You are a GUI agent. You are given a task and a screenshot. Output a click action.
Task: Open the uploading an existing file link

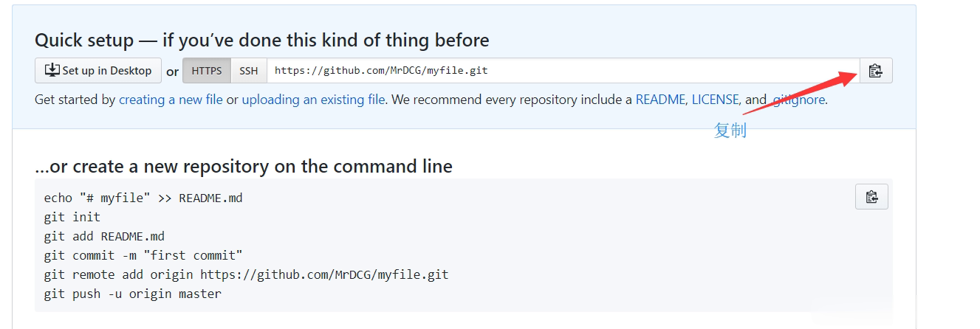coord(313,99)
